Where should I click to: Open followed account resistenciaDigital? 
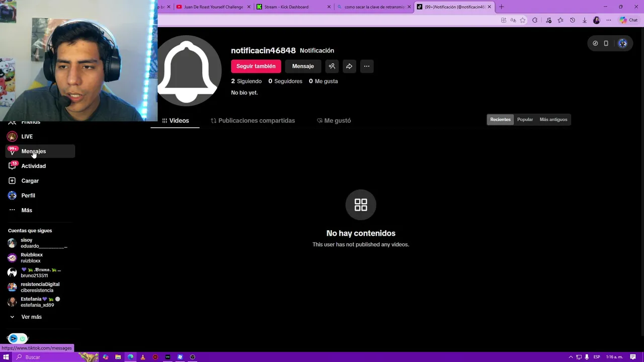point(39,287)
